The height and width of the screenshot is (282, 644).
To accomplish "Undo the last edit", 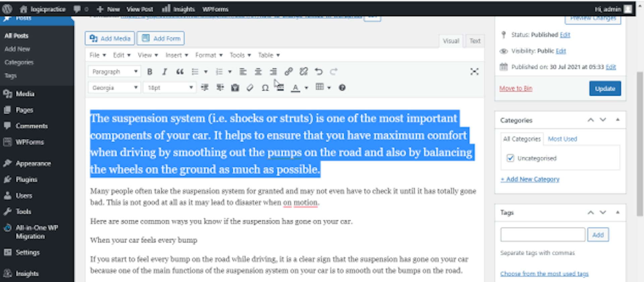I will coord(319,72).
